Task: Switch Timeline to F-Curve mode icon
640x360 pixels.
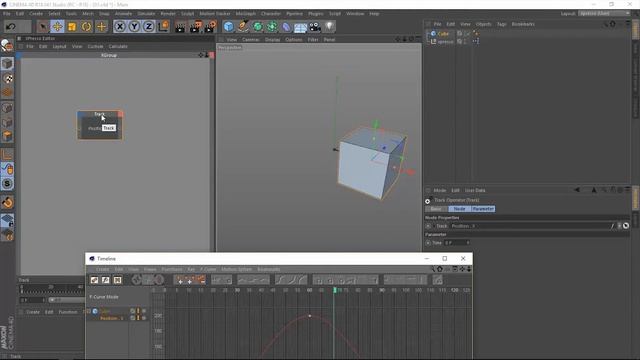Action: pyautogui.click(x=106, y=280)
